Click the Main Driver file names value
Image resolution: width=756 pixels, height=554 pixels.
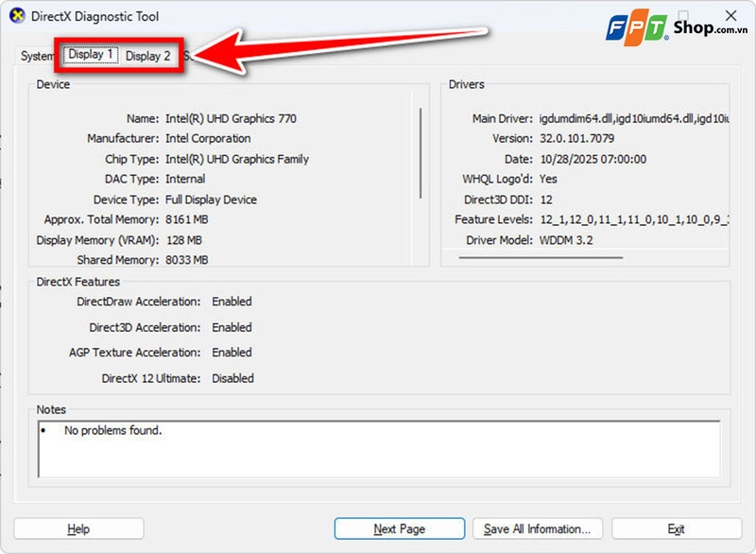(634, 118)
